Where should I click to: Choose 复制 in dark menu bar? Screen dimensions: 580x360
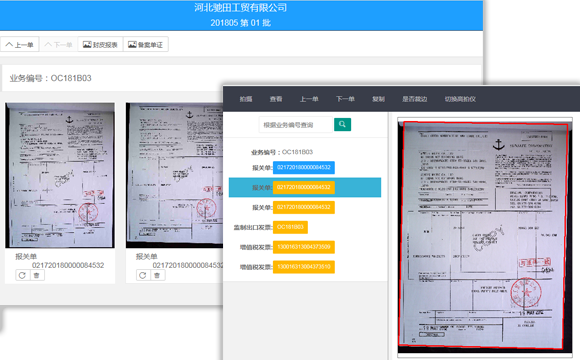[x=378, y=99]
